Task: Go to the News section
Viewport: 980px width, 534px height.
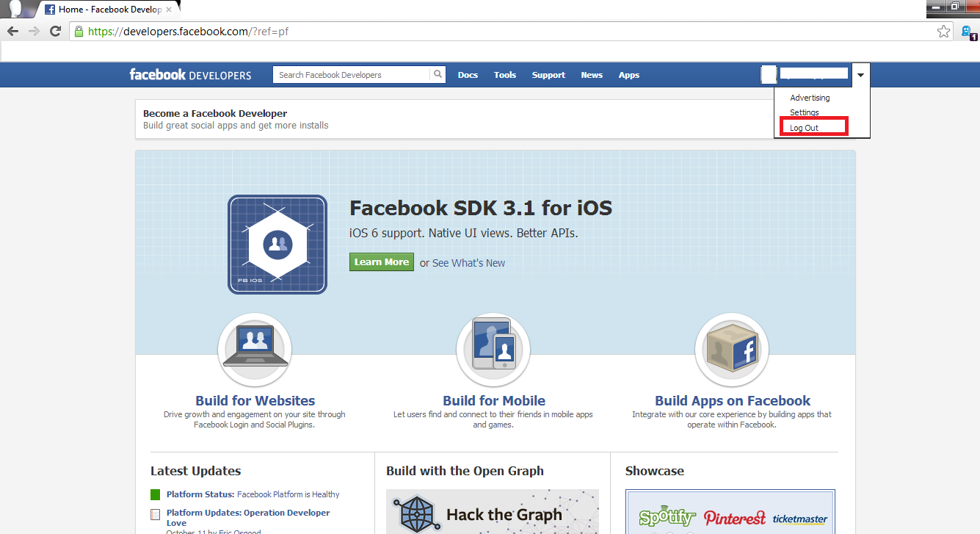Action: click(x=592, y=75)
